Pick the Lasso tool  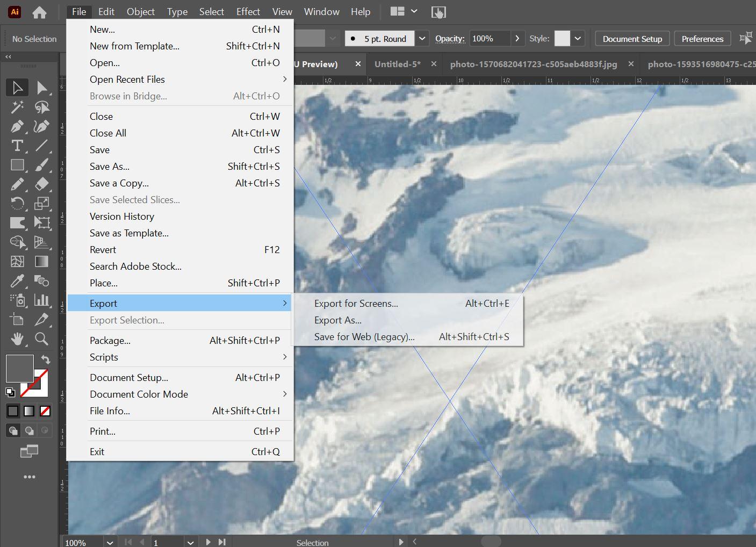click(x=42, y=107)
